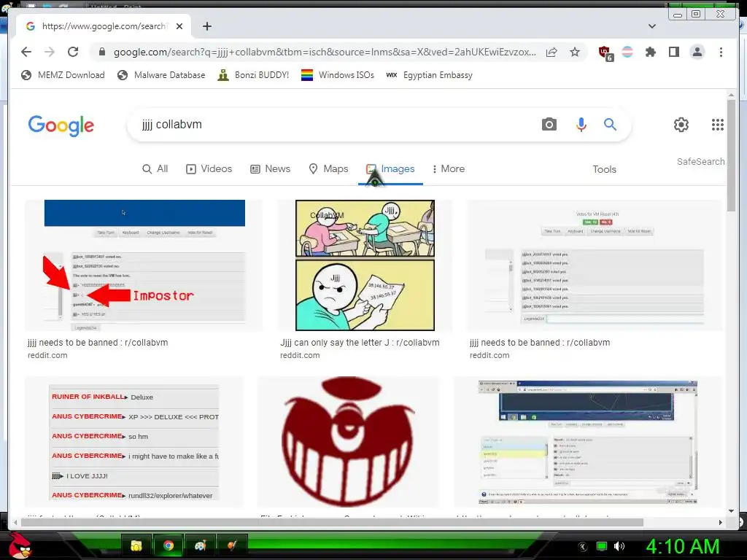Switch to the All results tab
Image resolution: width=747 pixels, height=560 pixels.
pyautogui.click(x=155, y=168)
